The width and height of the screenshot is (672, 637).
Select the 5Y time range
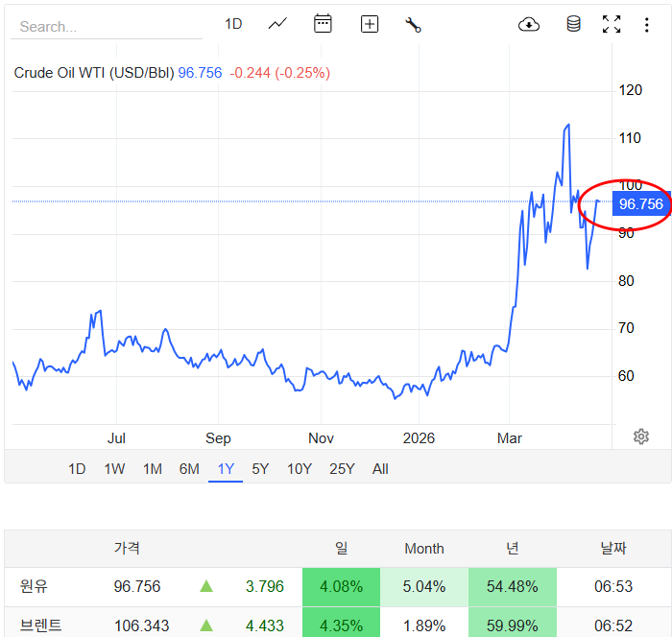(260, 469)
